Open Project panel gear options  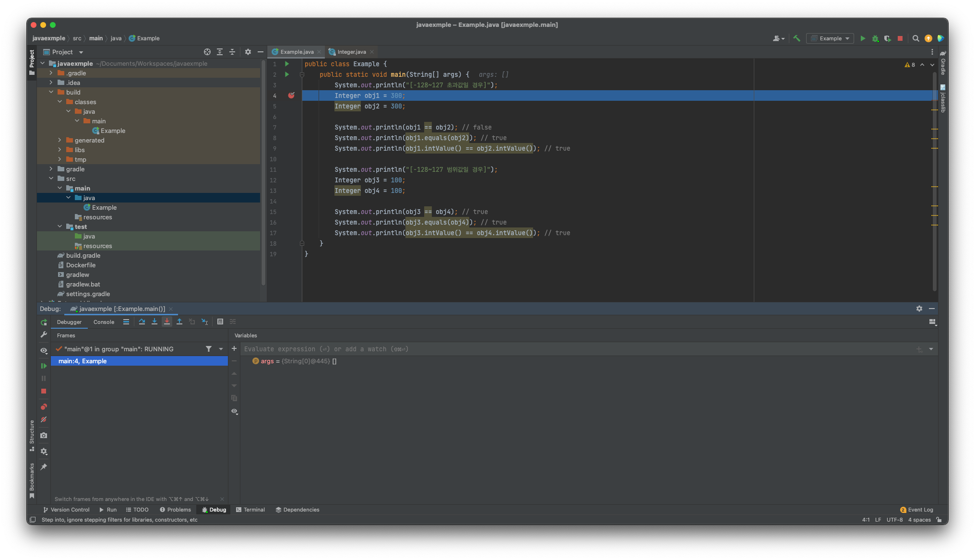[x=248, y=52]
